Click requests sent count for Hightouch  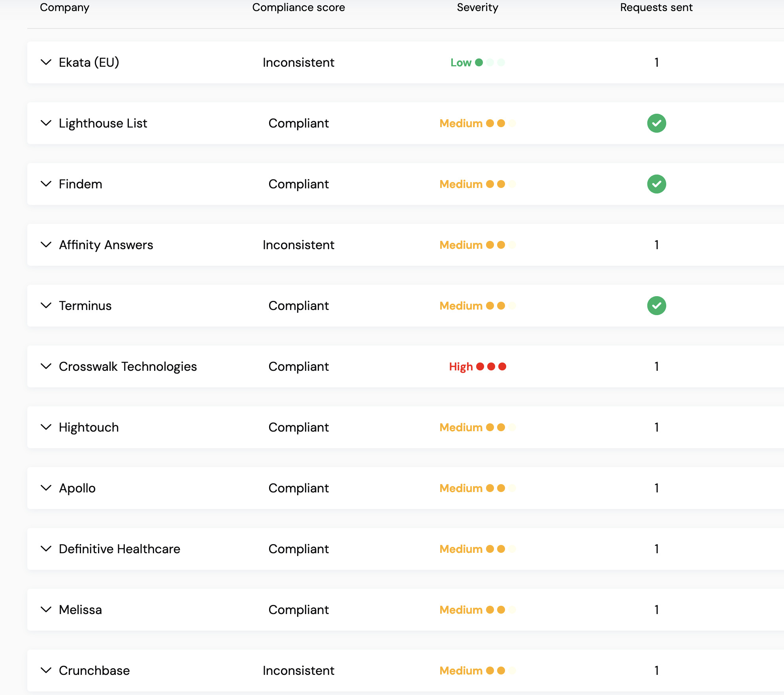pyautogui.click(x=656, y=427)
